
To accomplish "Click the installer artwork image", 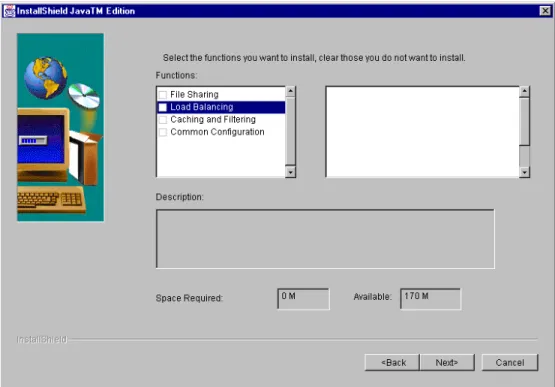I will (x=61, y=127).
